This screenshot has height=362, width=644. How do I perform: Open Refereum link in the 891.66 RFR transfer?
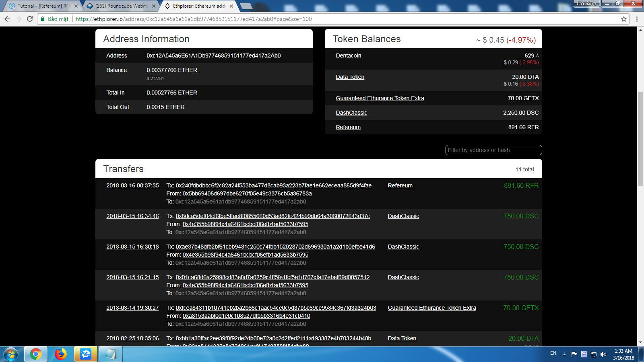click(400, 185)
